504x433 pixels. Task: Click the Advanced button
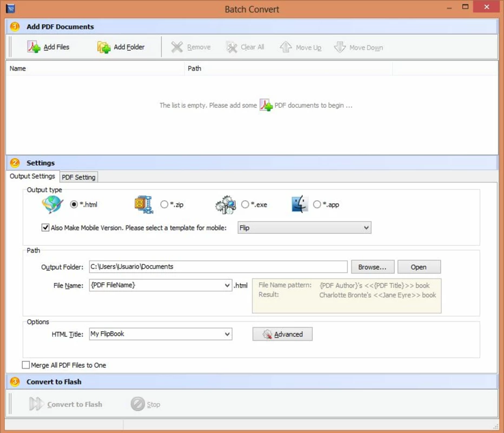pos(282,334)
